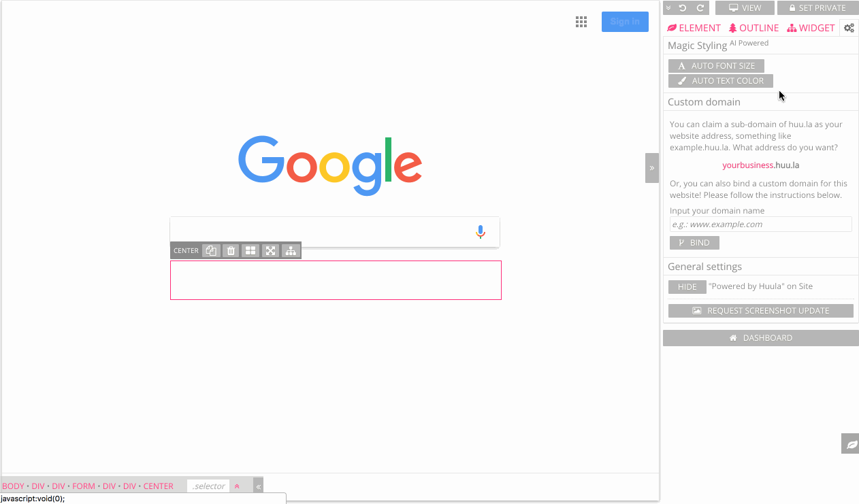859x504 pixels.
Task: Select CENTER in the breadcrumb path
Action: tap(158, 486)
